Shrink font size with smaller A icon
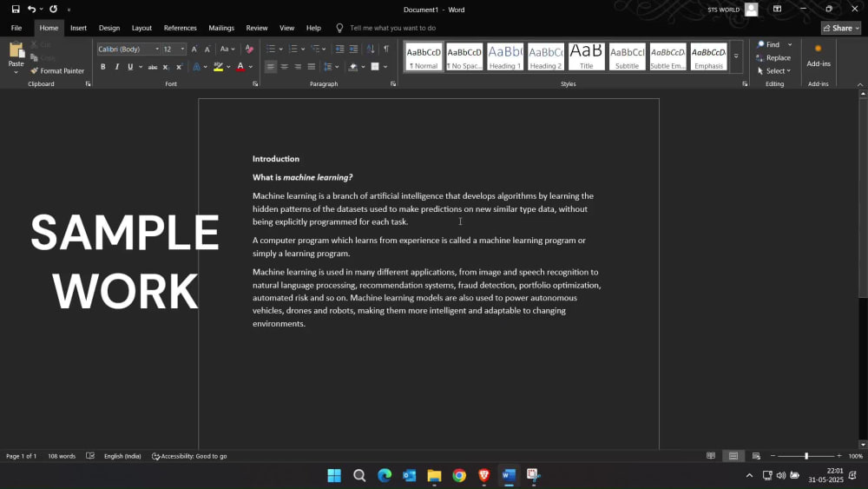Image resolution: width=868 pixels, height=489 pixels. pyautogui.click(x=207, y=50)
